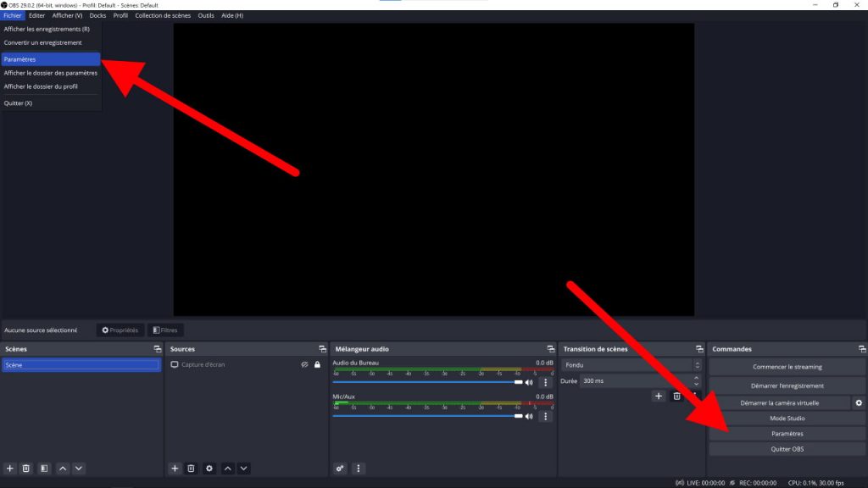Viewport: 868px width, 488px height.
Task: Add a new scene with the plus icon
Action: tap(8, 468)
